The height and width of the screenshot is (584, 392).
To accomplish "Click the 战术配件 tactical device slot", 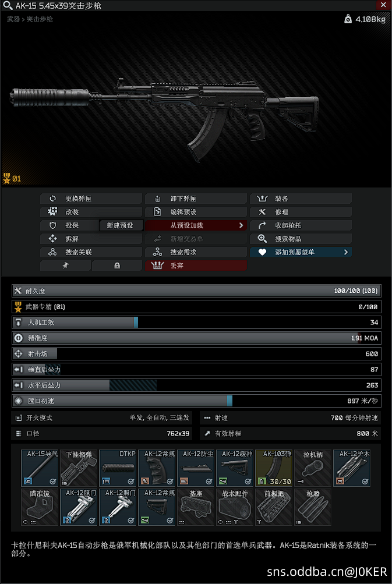I will [x=235, y=507].
